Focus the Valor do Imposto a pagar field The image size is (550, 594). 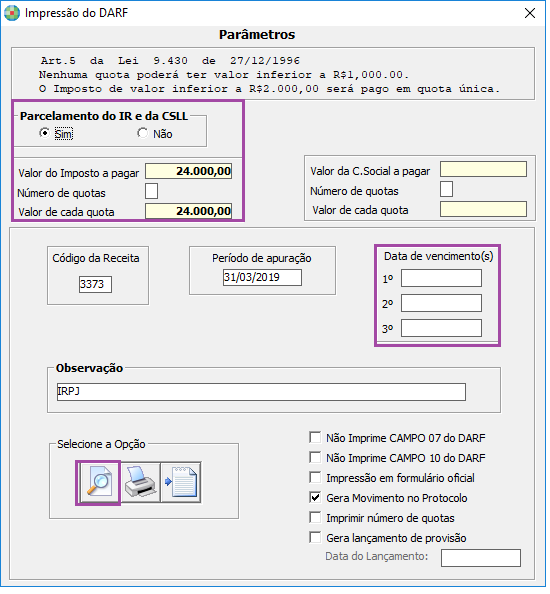(189, 171)
